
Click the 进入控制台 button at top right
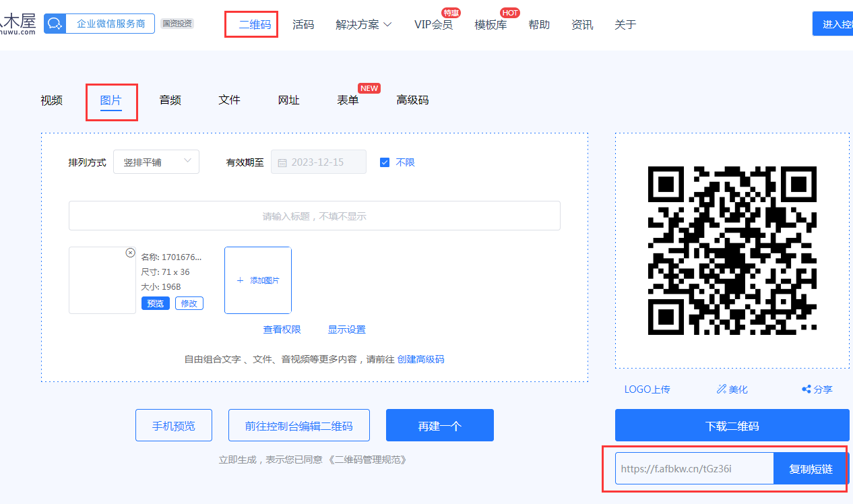[833, 24]
